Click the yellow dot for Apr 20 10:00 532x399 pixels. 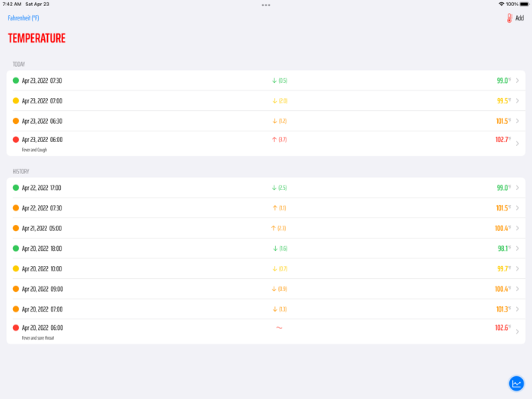pos(16,269)
